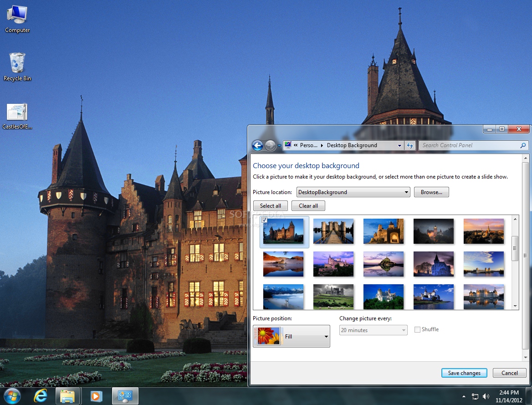Minimize the Desktop Background window
Viewport: 532px width, 405px height.
click(x=489, y=129)
